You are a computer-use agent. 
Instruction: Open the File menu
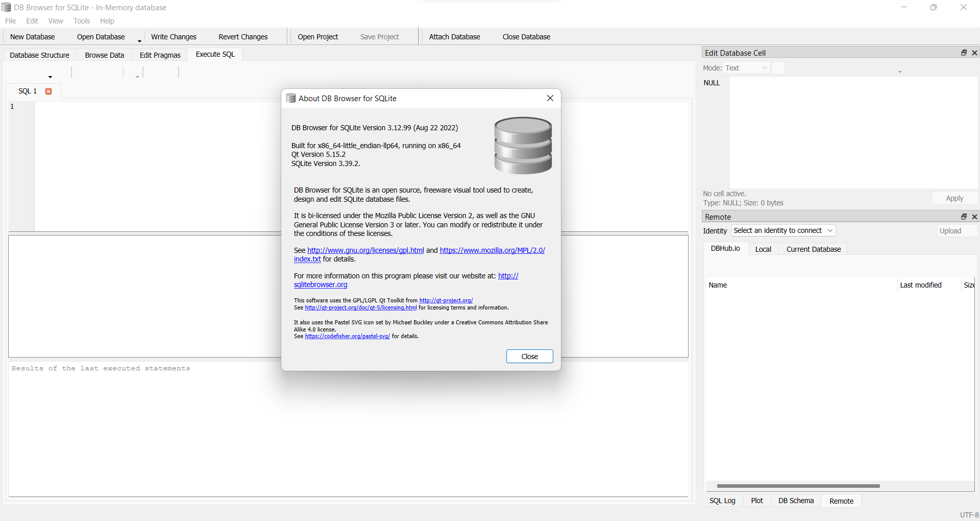pyautogui.click(x=11, y=21)
